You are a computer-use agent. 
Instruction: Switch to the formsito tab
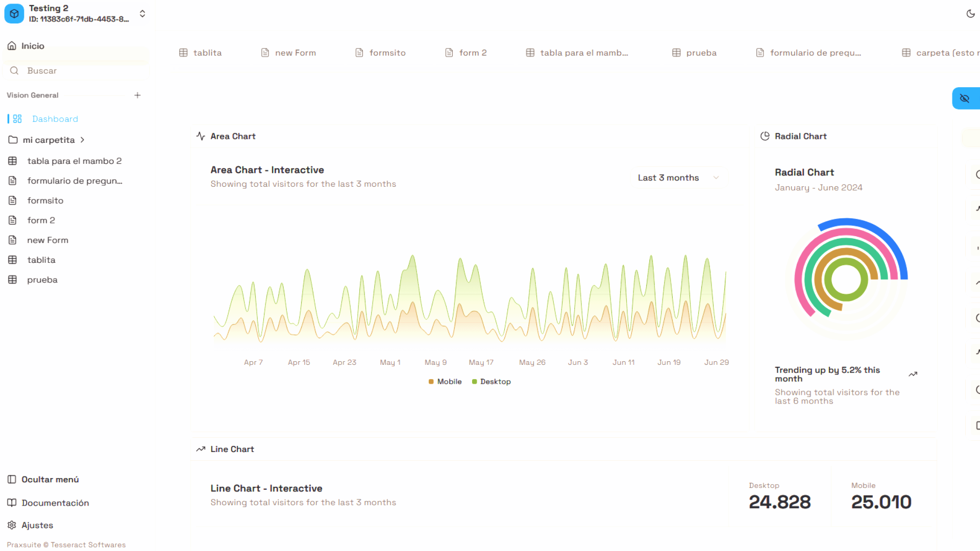tap(380, 53)
